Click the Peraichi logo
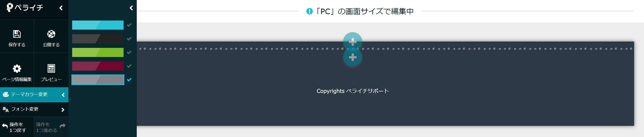 (25, 8)
